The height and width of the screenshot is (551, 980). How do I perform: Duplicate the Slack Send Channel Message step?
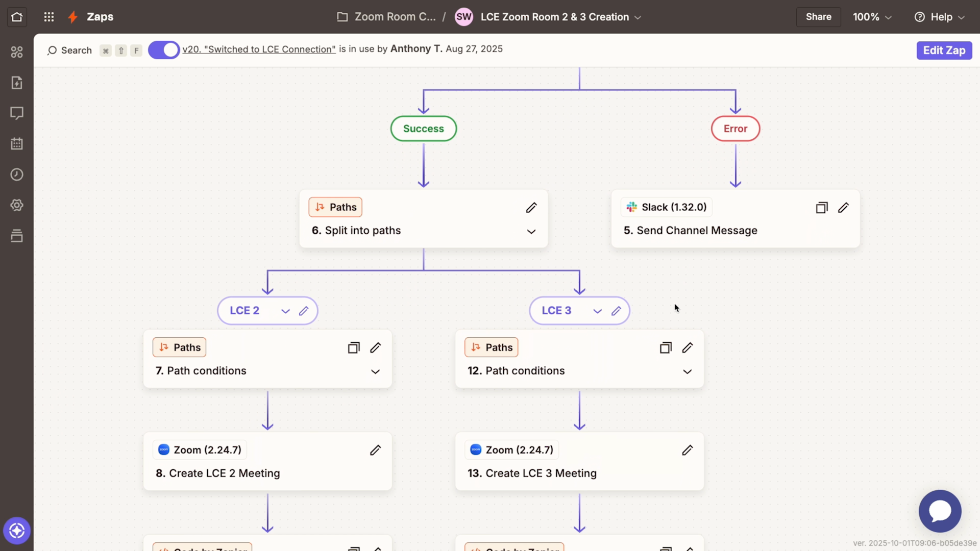tap(821, 207)
